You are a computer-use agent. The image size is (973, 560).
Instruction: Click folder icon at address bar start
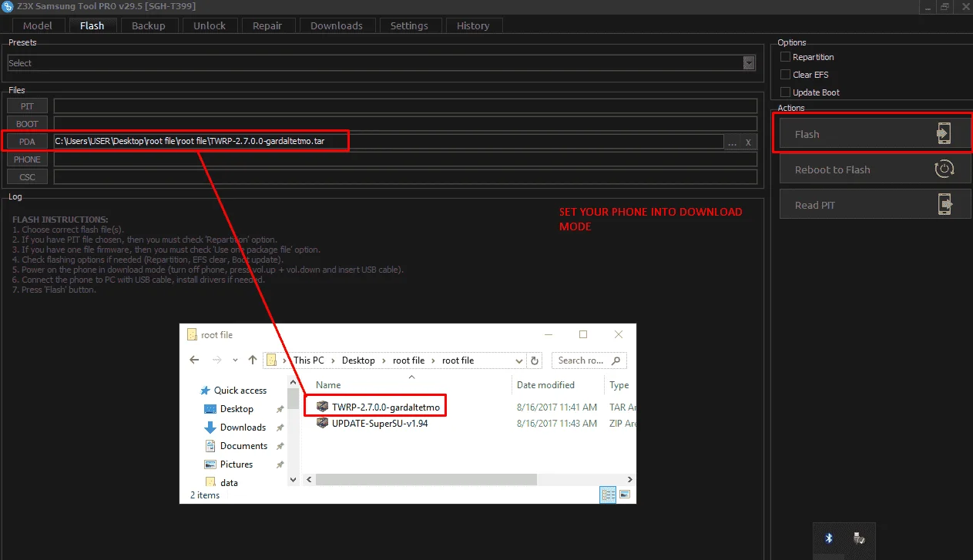[x=271, y=360]
